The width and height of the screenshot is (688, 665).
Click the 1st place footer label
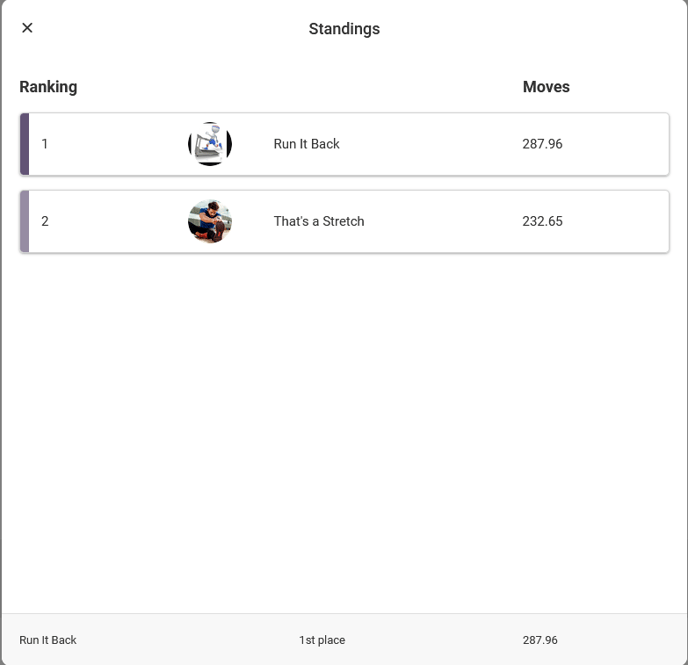pyautogui.click(x=322, y=640)
